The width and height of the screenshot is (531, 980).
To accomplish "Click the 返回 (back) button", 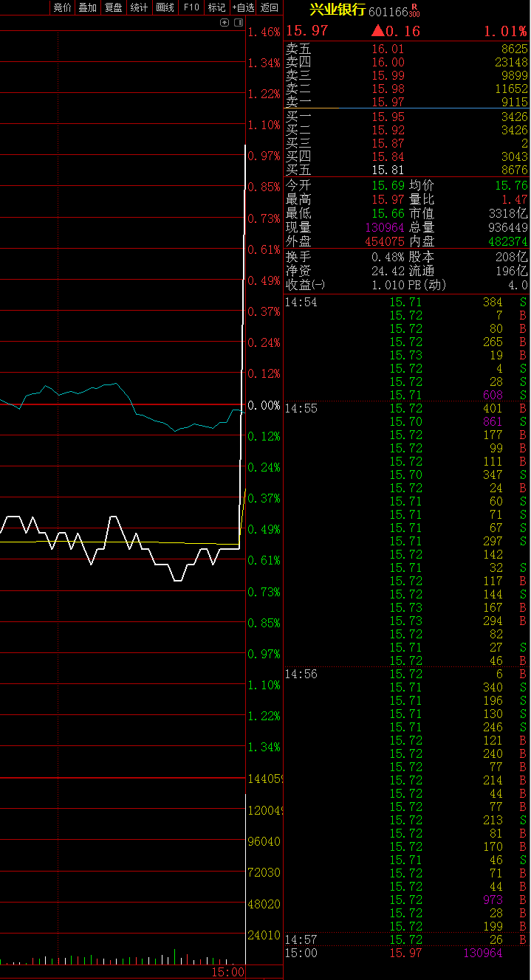I will coord(270,7).
